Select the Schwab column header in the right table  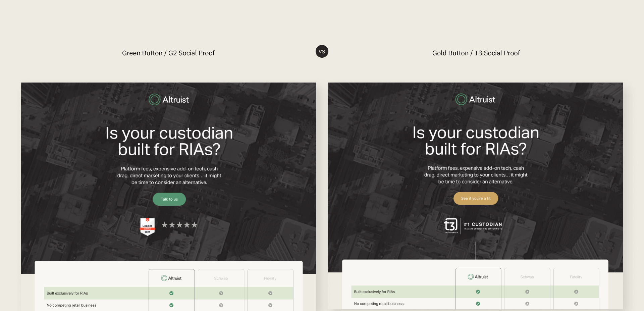pyautogui.click(x=527, y=277)
